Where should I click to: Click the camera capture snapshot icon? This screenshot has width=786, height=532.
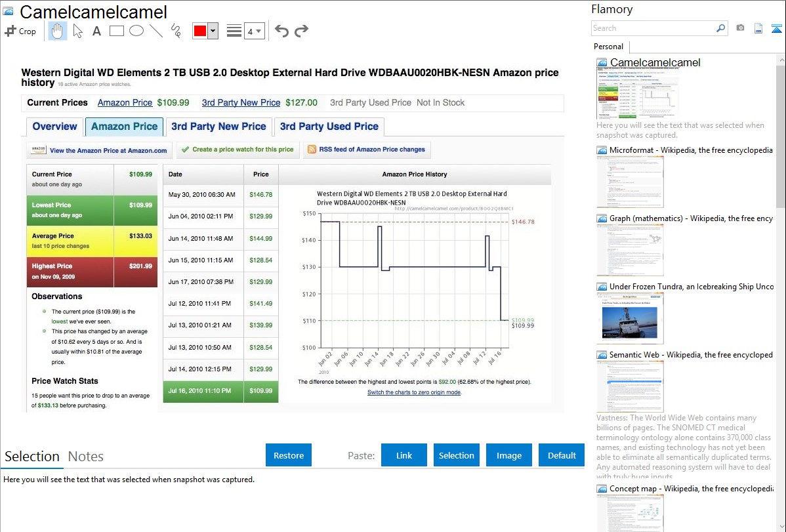point(740,28)
